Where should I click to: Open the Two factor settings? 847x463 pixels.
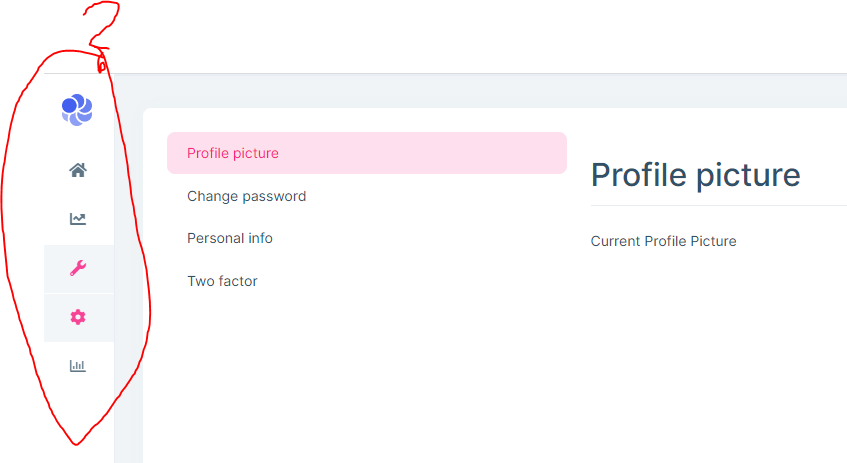pyautogui.click(x=222, y=281)
